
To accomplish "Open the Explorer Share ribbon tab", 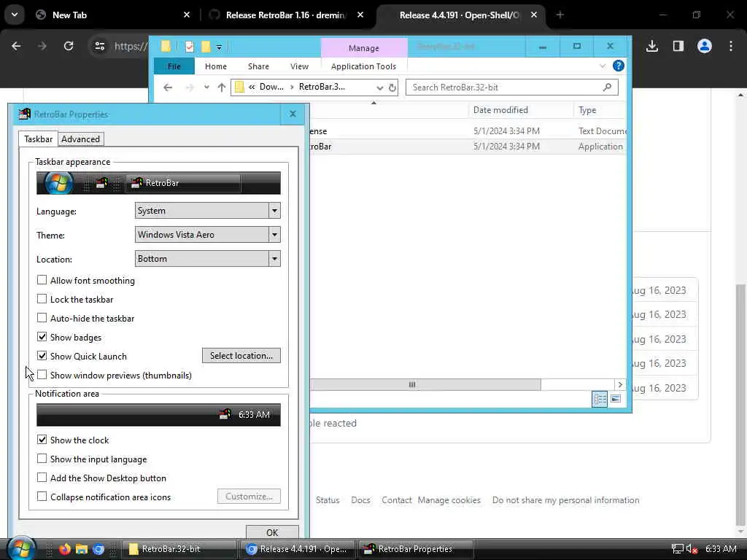I will [x=258, y=66].
